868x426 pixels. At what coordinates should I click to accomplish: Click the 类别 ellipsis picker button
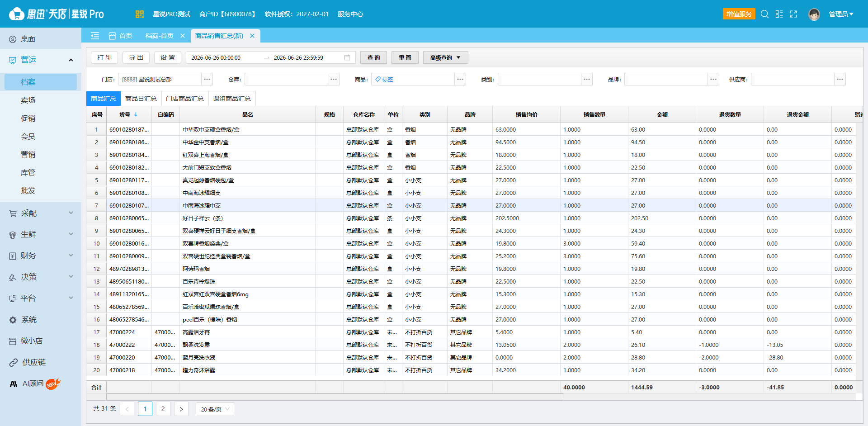(587, 79)
